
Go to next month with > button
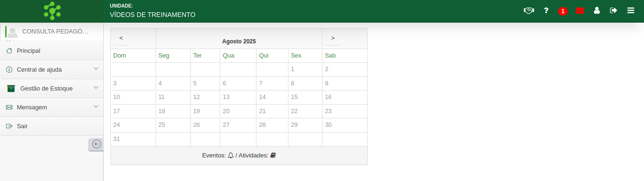click(x=333, y=38)
